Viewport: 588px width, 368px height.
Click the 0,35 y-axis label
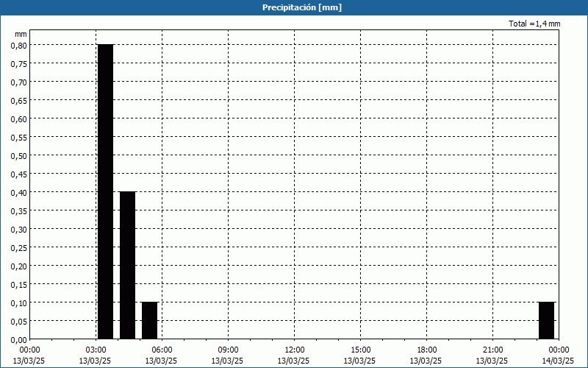[19, 211]
